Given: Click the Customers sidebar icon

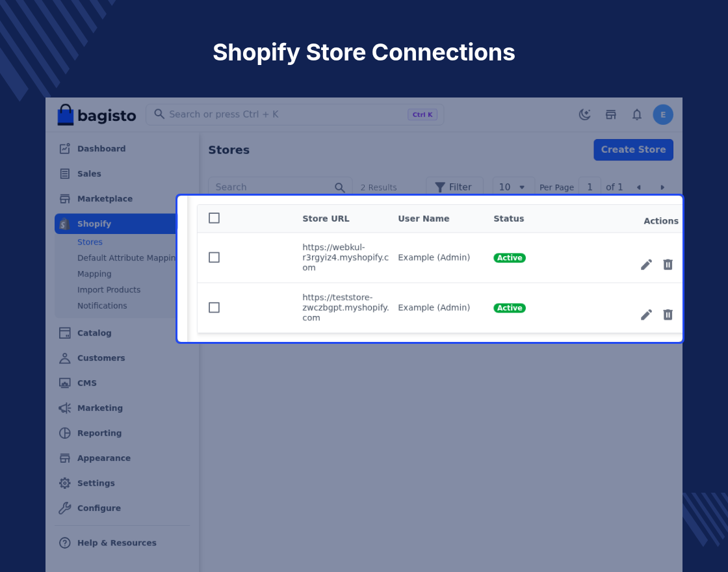Looking at the screenshot, I should pos(64,358).
